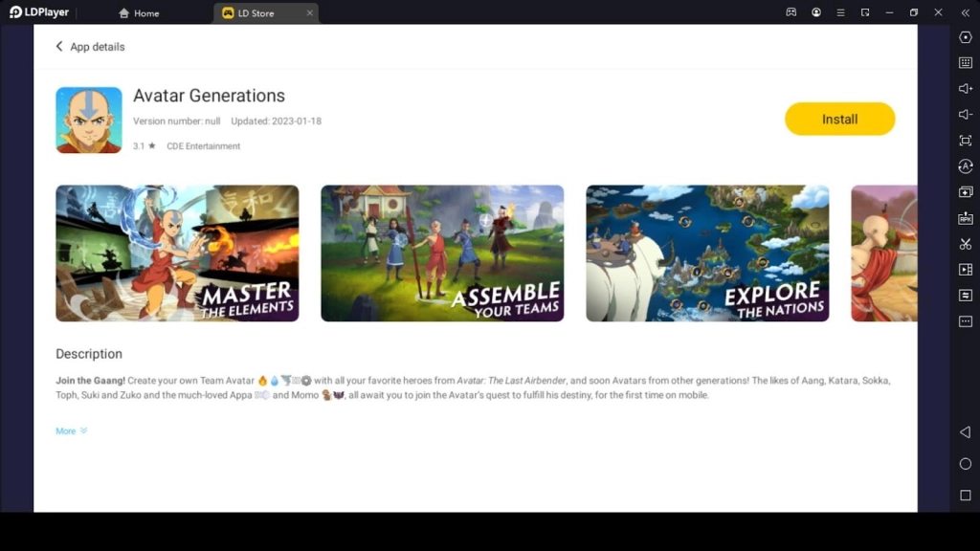Click the keyboard mapping icon in sidebar
This screenshot has width=980, height=551.
pos(966,63)
